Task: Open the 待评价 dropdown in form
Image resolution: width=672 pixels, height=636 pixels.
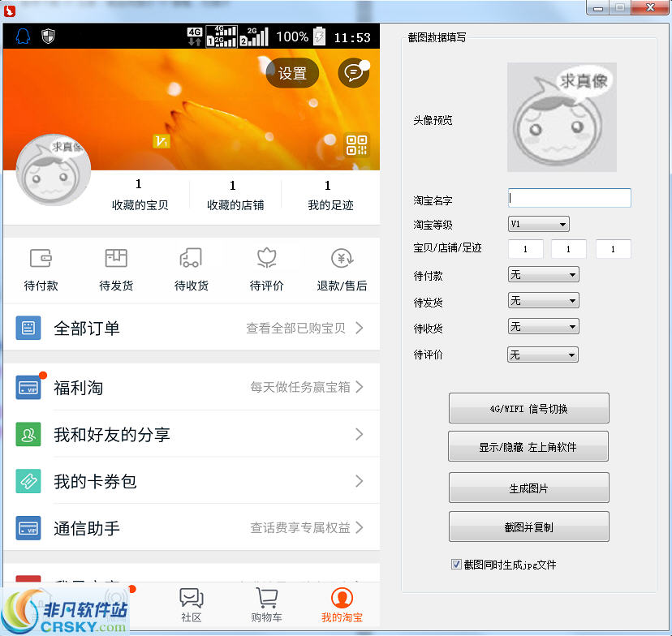Action: (543, 355)
